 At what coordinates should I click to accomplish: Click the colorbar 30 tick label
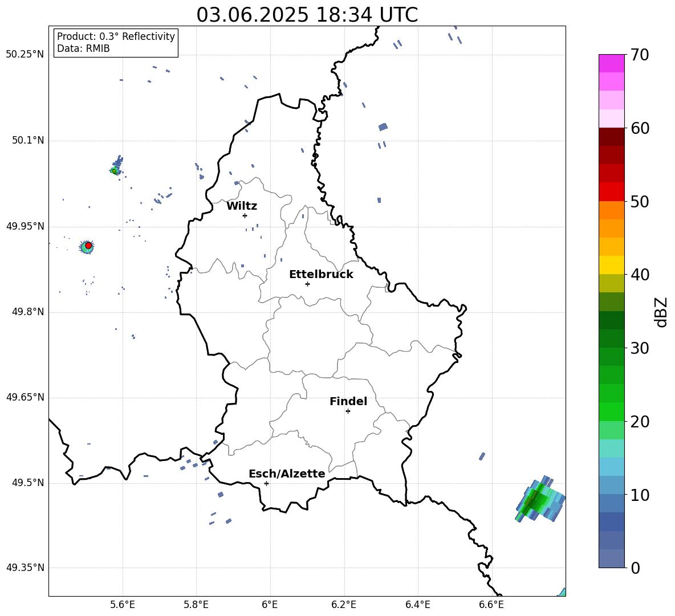tap(640, 348)
